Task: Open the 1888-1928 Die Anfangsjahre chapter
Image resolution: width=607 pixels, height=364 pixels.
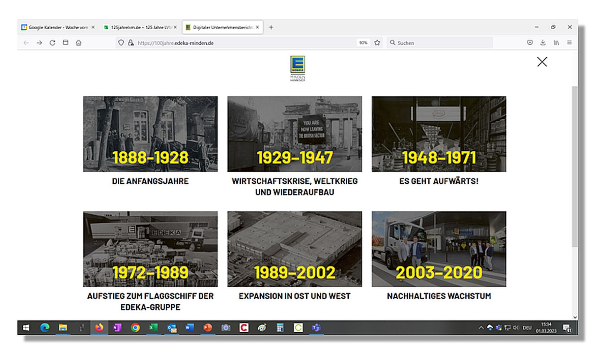Action: [x=150, y=134]
